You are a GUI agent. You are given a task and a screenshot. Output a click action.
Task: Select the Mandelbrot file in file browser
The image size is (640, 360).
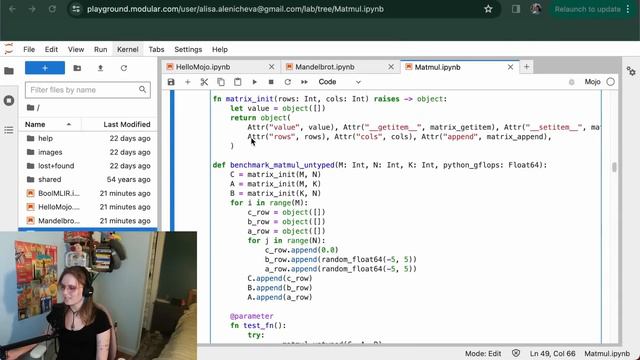[x=88, y=221]
